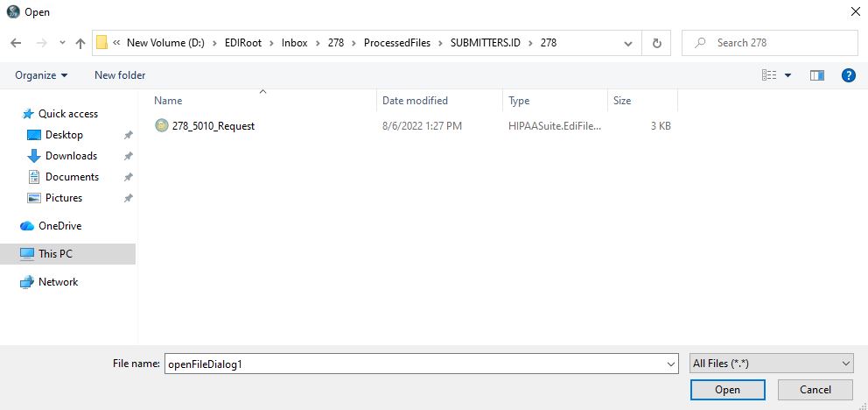This screenshot has height=410, width=868.
Task: Click the folder icon in address bar
Action: [x=101, y=43]
